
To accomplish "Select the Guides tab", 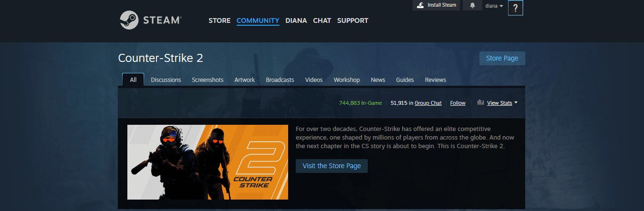I will [x=405, y=80].
